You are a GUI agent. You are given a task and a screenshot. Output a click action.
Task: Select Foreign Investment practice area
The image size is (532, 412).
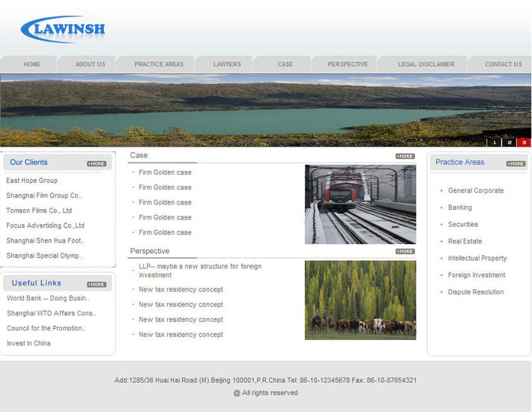[x=477, y=275]
